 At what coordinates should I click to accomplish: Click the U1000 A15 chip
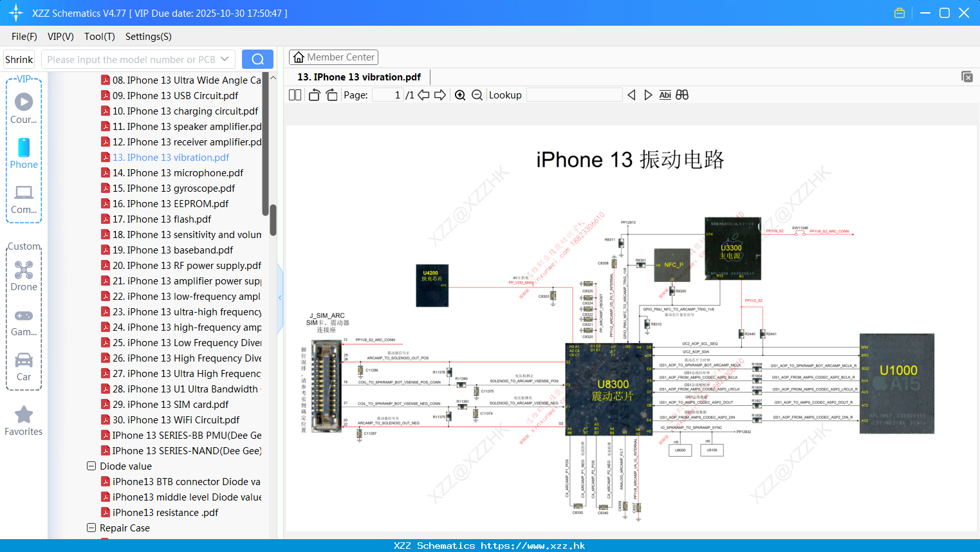click(x=897, y=383)
